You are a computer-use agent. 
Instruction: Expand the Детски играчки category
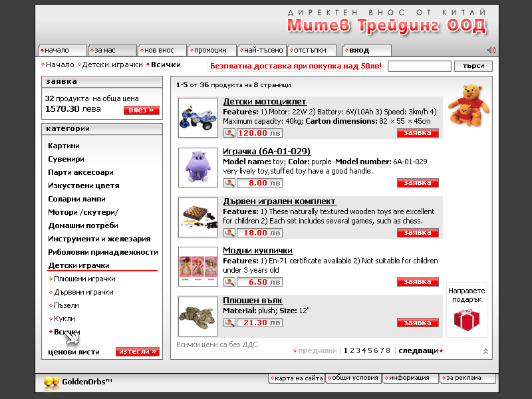point(78,265)
